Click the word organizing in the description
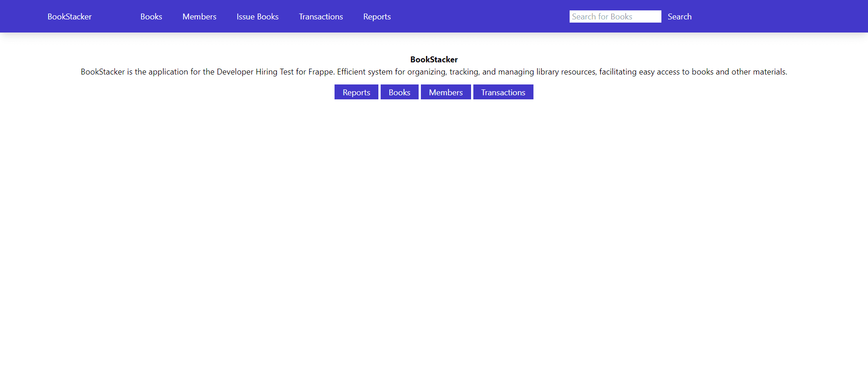This screenshot has width=868, height=392. pyautogui.click(x=426, y=72)
